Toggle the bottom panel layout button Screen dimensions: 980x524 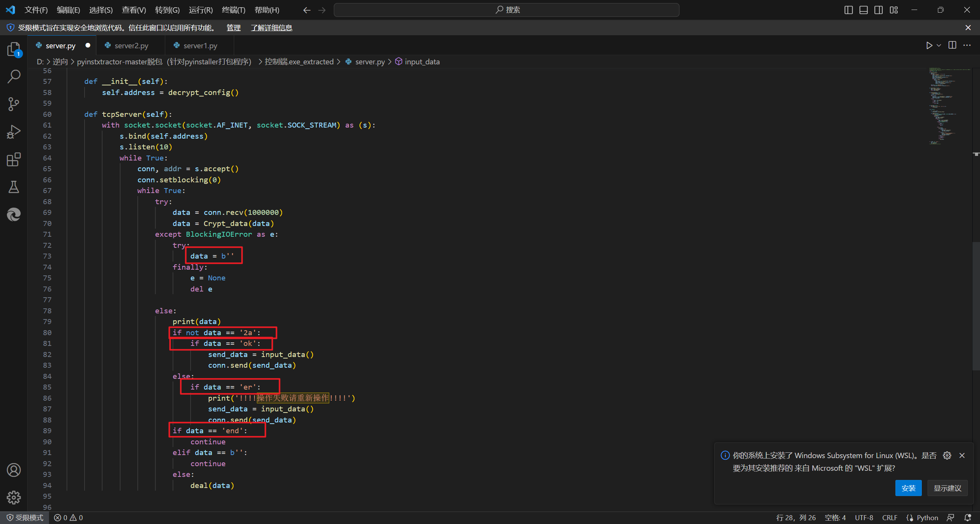pos(864,10)
